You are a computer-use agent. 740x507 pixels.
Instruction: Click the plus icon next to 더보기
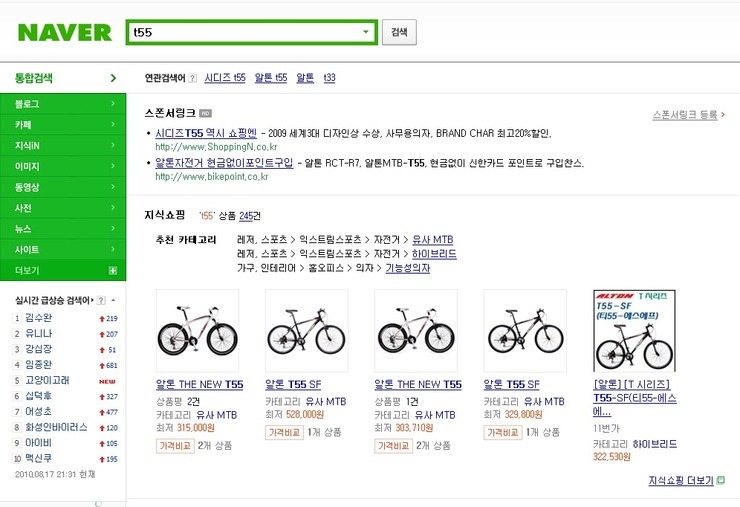(112, 270)
